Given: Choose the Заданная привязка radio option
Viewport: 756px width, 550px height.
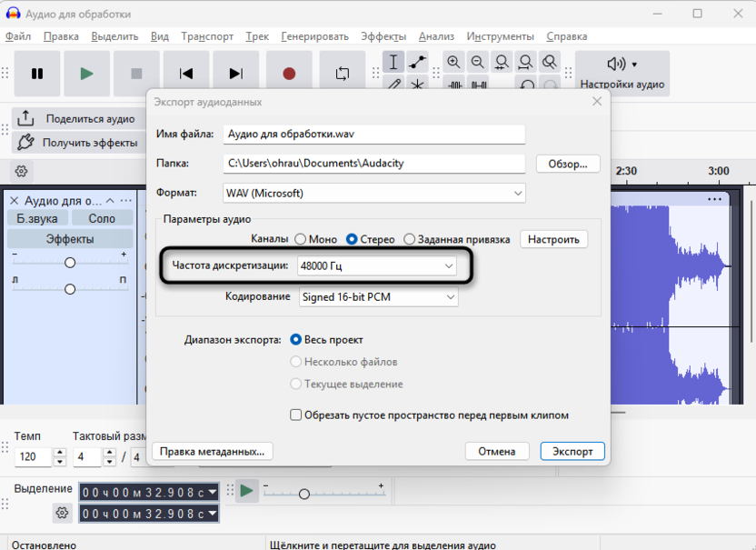Looking at the screenshot, I should coord(410,239).
